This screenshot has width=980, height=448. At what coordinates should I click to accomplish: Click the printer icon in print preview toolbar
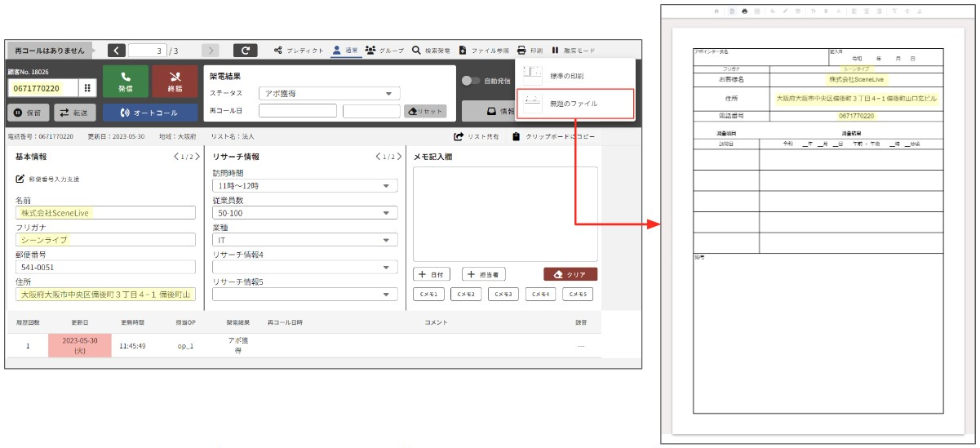point(744,11)
